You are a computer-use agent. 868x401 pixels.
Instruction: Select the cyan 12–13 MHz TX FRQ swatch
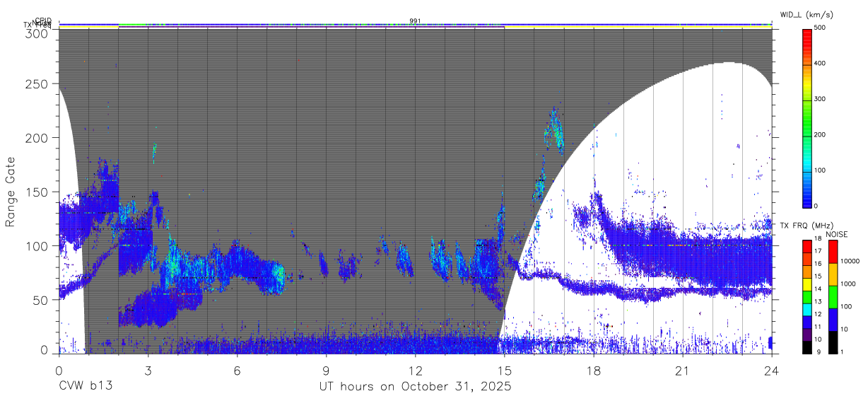(x=807, y=309)
